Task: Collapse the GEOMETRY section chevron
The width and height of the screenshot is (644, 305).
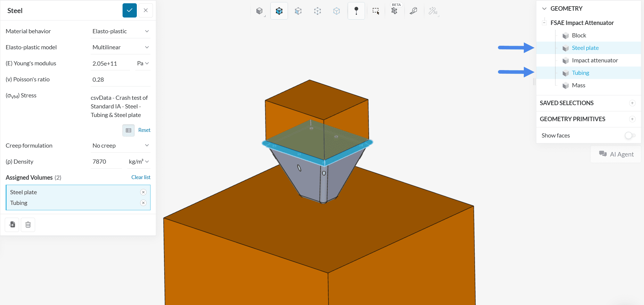Action: 544,9
